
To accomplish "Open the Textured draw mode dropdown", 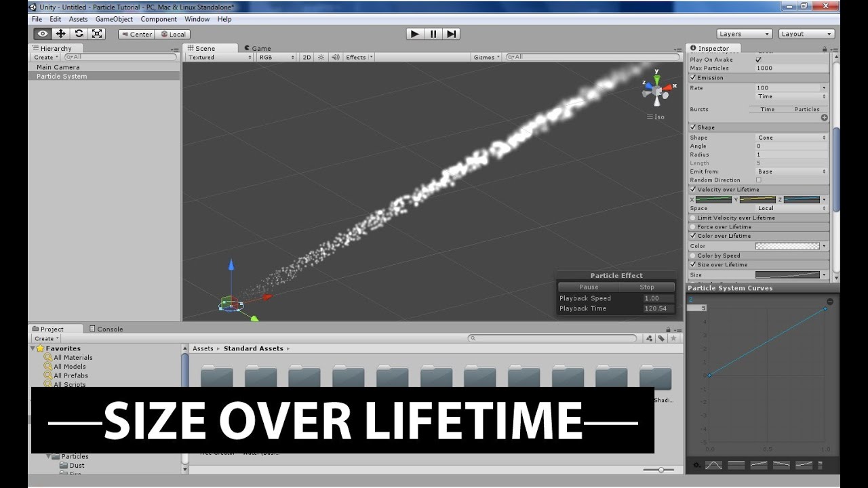I will (220, 58).
